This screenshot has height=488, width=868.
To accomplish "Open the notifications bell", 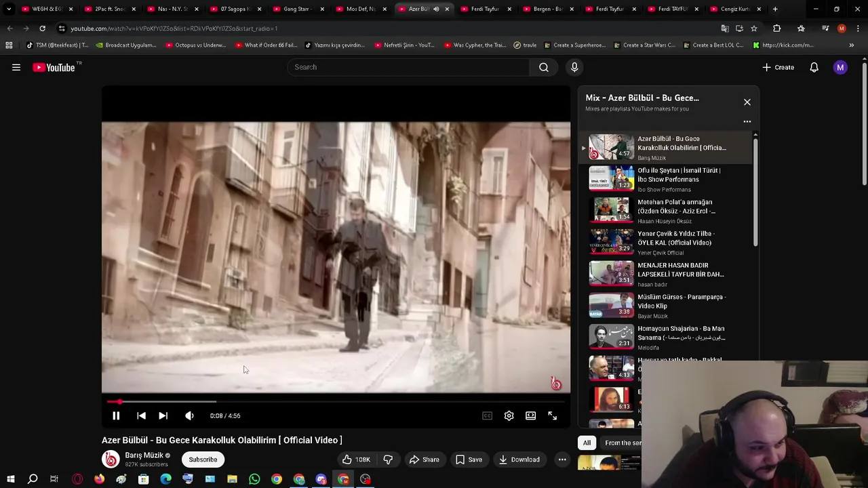I will (x=814, y=67).
